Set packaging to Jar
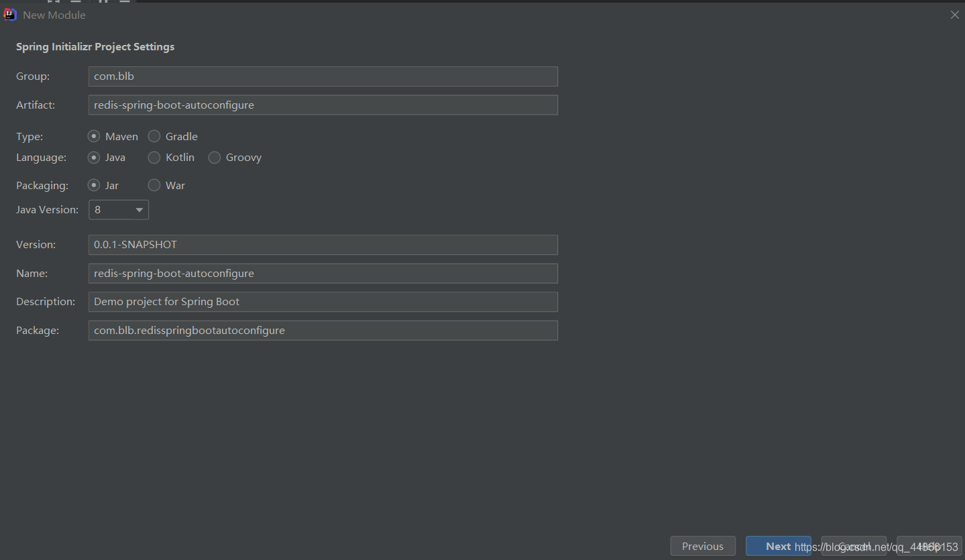 click(95, 186)
